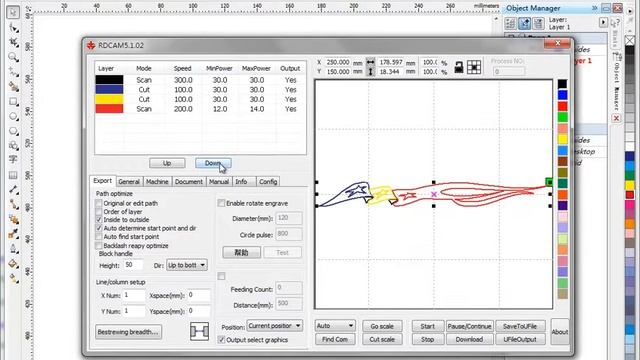This screenshot has width=640, height=360.
Task: Uncheck Output select graphics
Action: pyautogui.click(x=221, y=340)
